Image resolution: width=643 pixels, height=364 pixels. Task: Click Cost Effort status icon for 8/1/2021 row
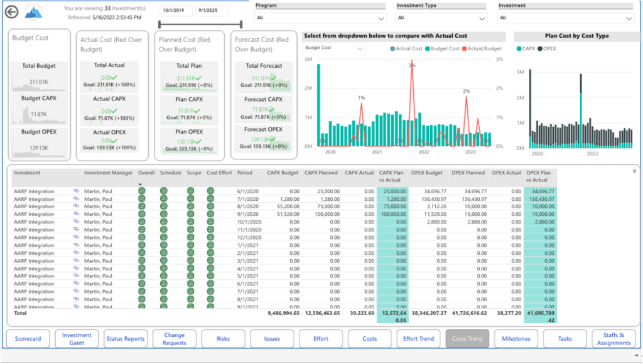point(210,299)
